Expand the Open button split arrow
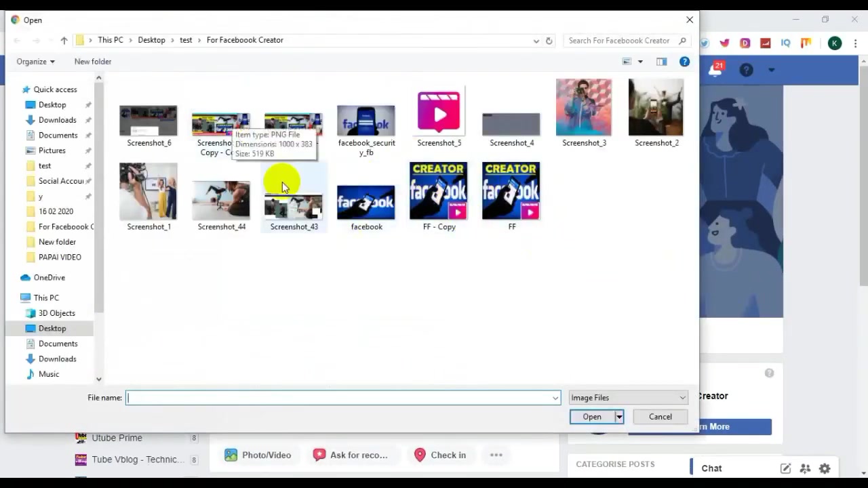The width and height of the screenshot is (868, 488). tap(619, 417)
